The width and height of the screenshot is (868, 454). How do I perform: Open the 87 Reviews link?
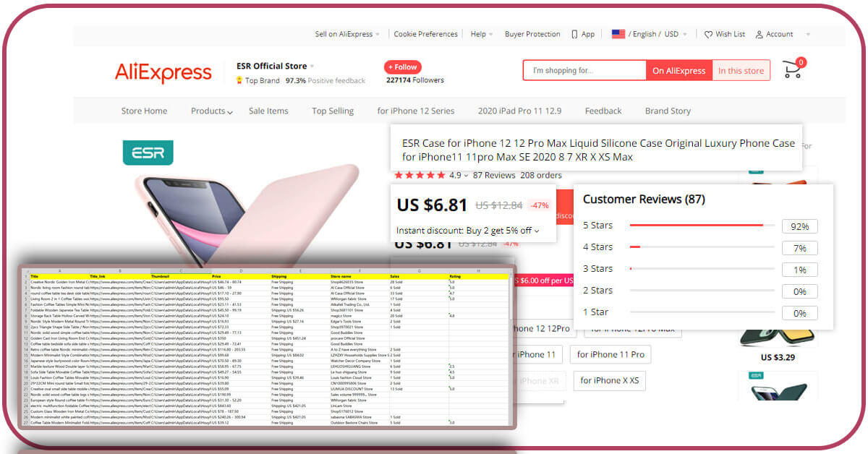(494, 175)
